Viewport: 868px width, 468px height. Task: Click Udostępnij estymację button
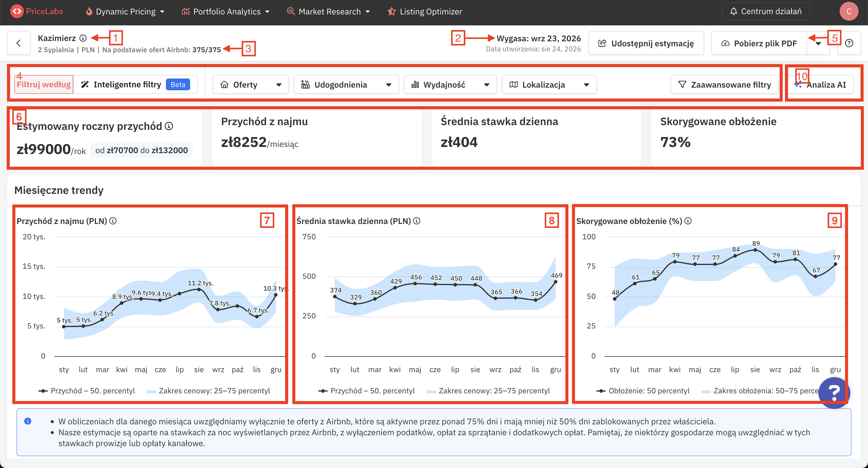[646, 43]
